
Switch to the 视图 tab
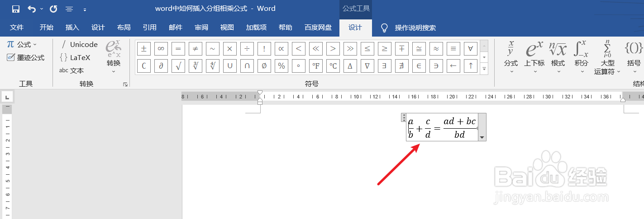click(227, 28)
